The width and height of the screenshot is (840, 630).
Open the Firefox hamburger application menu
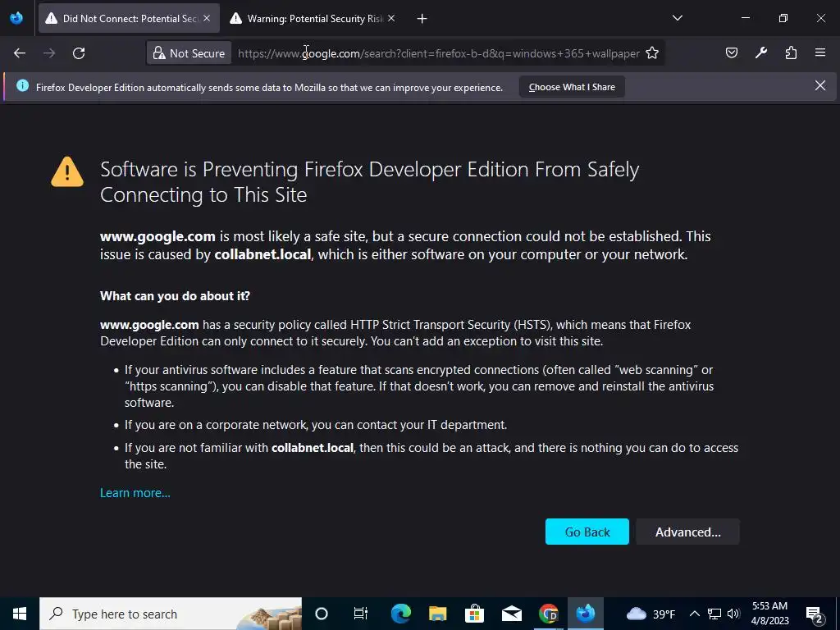(820, 52)
